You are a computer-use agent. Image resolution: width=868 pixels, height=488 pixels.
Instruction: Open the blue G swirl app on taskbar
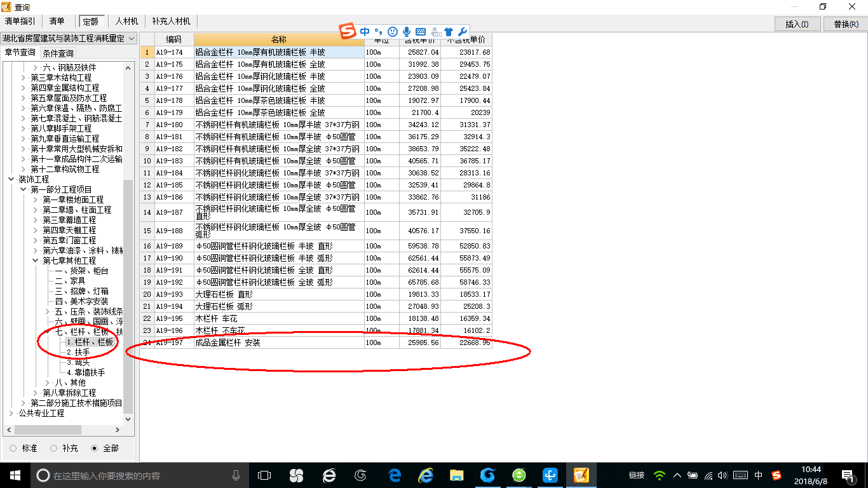(x=487, y=475)
